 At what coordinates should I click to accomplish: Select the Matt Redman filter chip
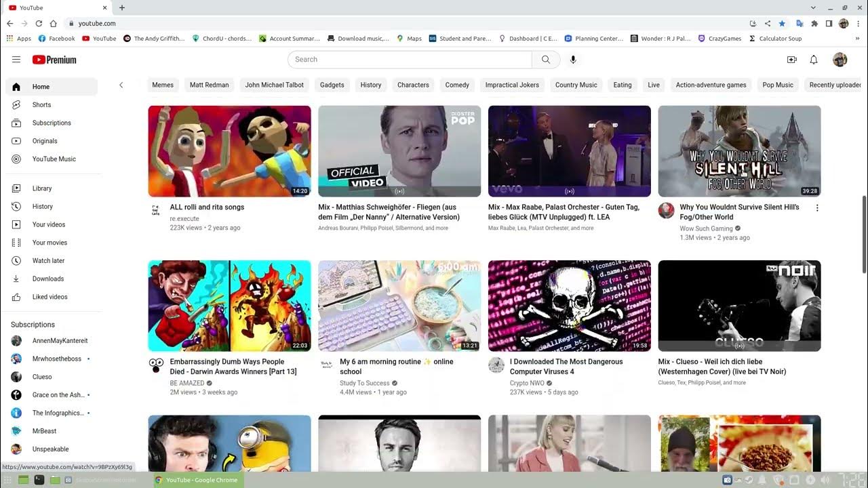[209, 85]
